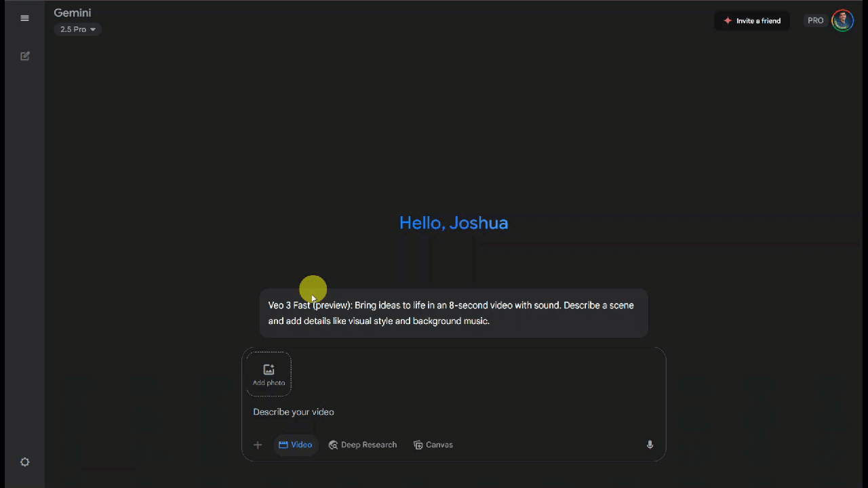Click the plus attach icon
The height and width of the screenshot is (488, 868).
pyautogui.click(x=258, y=445)
